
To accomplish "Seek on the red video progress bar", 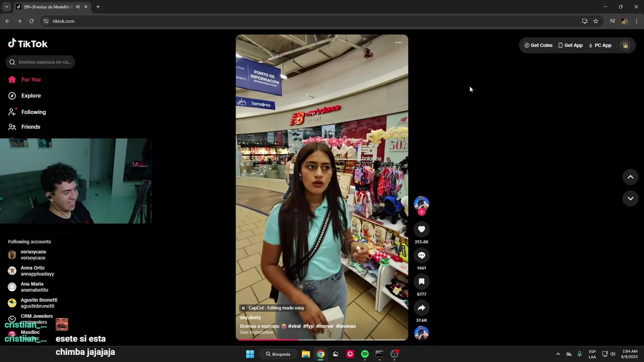I will point(322,339).
